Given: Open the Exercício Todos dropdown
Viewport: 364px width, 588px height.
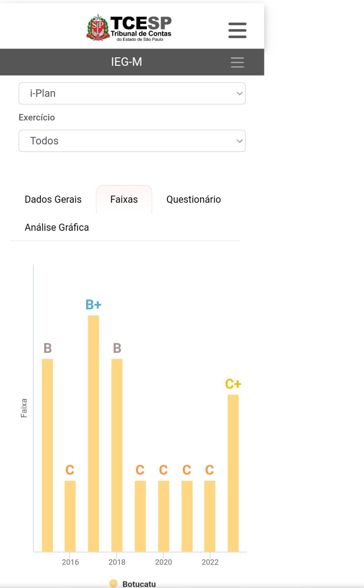Looking at the screenshot, I should coord(132,141).
